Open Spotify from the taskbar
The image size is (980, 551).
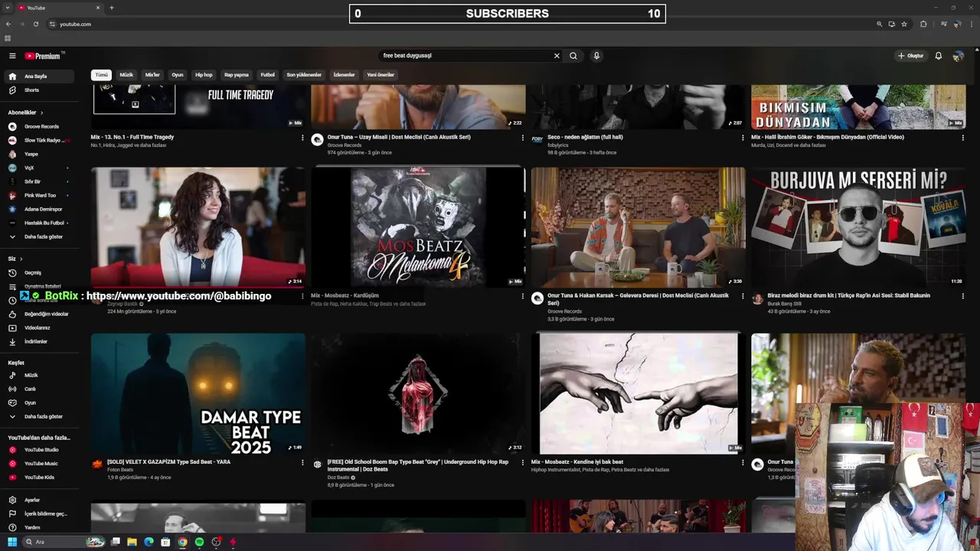pos(199,542)
